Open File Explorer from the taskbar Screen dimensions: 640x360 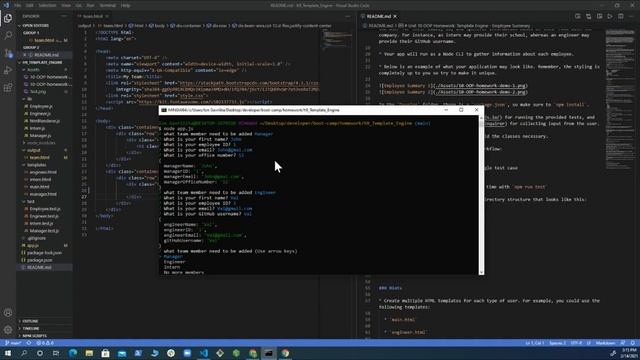point(89,353)
